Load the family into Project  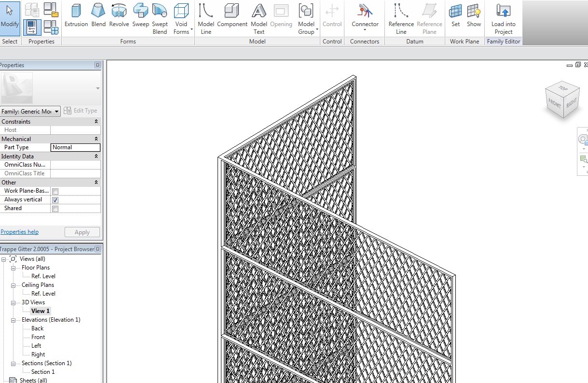(503, 19)
